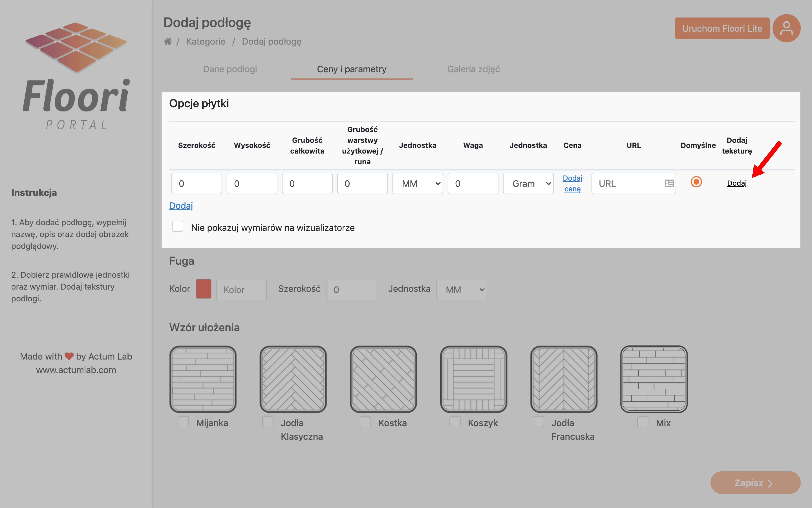Select the Jodła Francuska pattern thumbnail
Screen dimensions: 812x508
click(564, 379)
